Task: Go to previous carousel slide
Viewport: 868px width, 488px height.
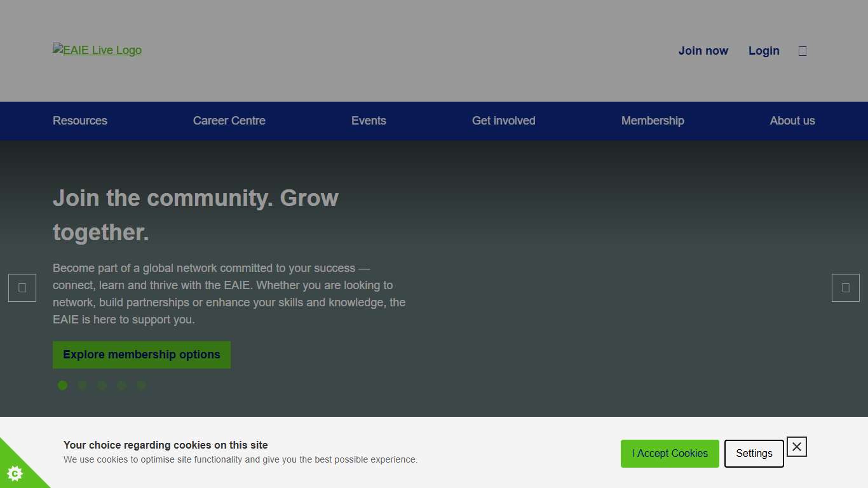Action: (22, 288)
